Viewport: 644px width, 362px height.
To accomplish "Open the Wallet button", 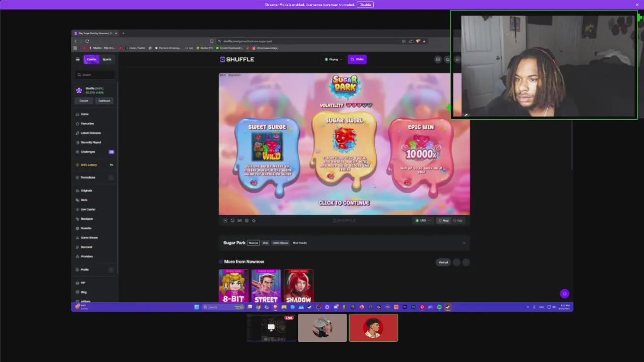I will pyautogui.click(x=357, y=59).
